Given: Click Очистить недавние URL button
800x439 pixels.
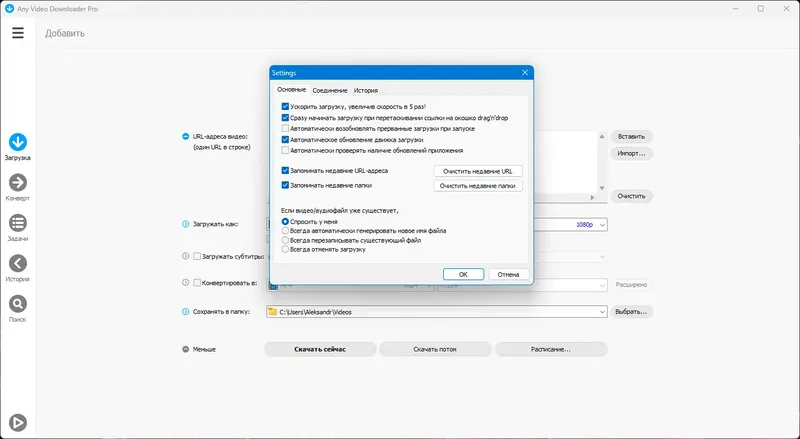Looking at the screenshot, I should tap(478, 171).
